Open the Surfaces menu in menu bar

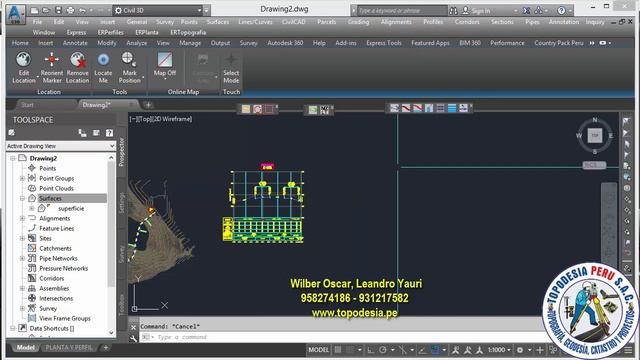pos(218,22)
